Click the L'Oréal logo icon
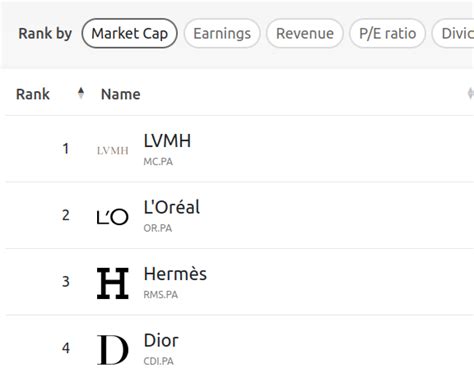 113,217
